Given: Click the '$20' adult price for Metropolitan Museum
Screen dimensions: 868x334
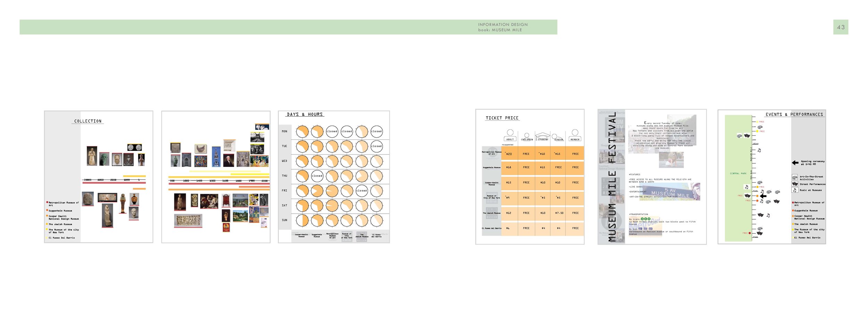Looking at the screenshot, I should click(x=509, y=154).
